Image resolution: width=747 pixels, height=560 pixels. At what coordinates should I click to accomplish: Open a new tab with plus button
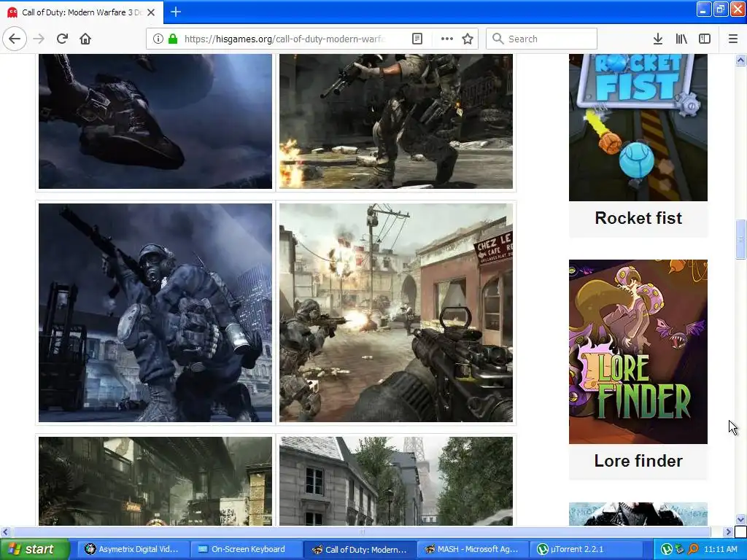click(x=176, y=12)
